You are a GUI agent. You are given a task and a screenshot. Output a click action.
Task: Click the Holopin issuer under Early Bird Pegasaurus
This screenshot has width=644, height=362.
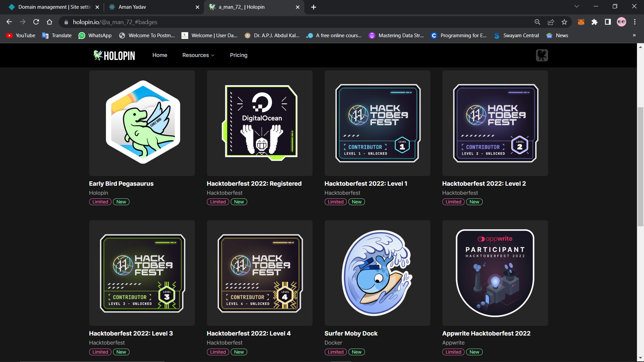(x=99, y=193)
